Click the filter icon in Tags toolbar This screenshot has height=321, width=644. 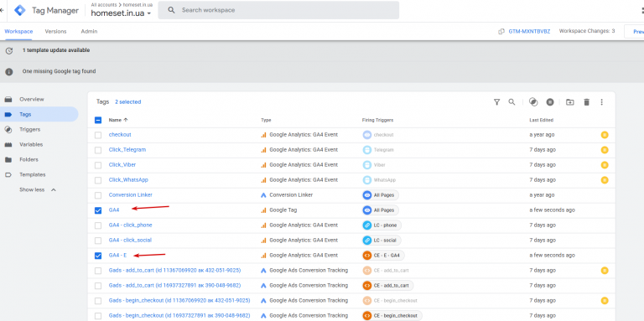point(496,102)
